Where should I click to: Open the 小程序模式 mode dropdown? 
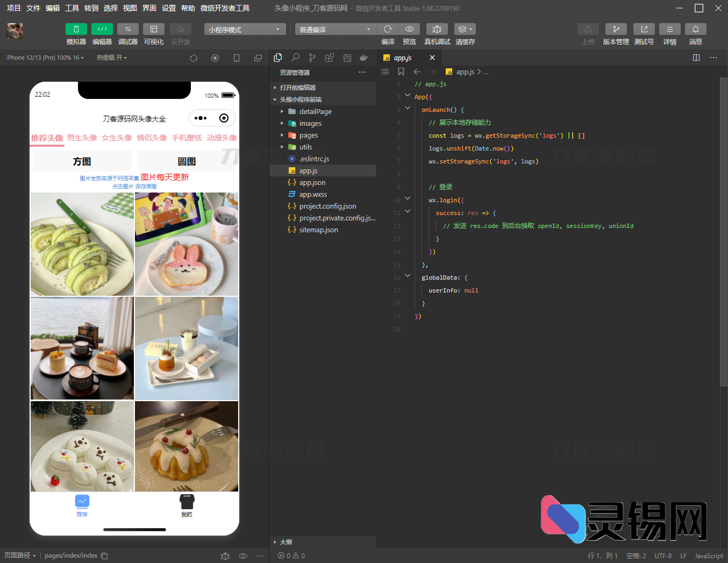click(x=245, y=30)
